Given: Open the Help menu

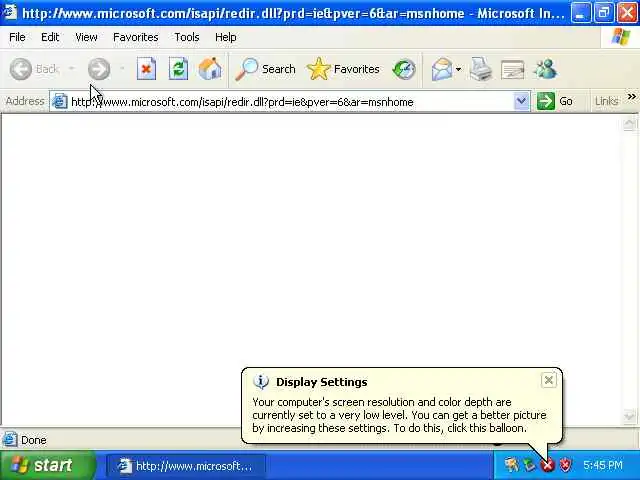Looking at the screenshot, I should click(x=225, y=37).
